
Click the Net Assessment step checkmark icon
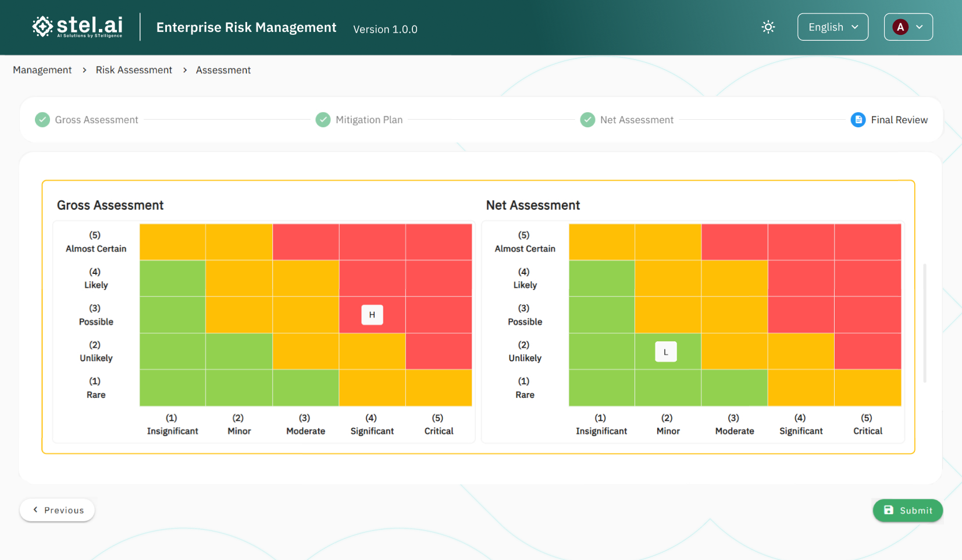pos(587,120)
